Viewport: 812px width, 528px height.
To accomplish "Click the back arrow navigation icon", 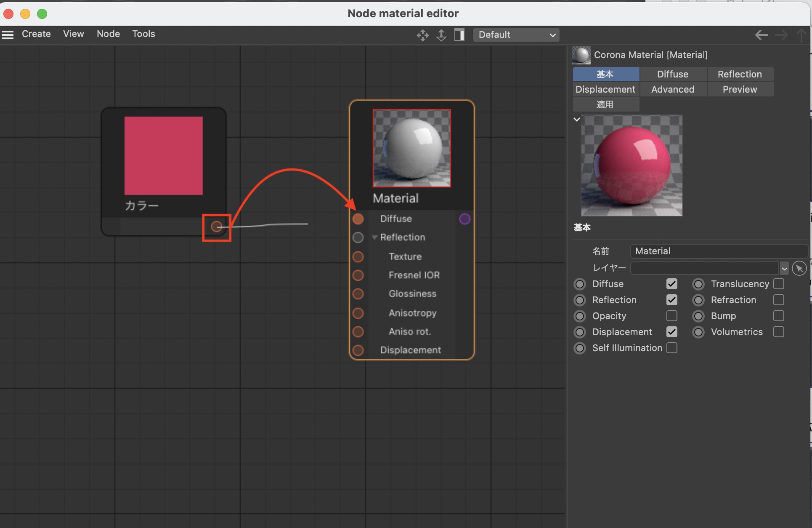I will tap(761, 35).
